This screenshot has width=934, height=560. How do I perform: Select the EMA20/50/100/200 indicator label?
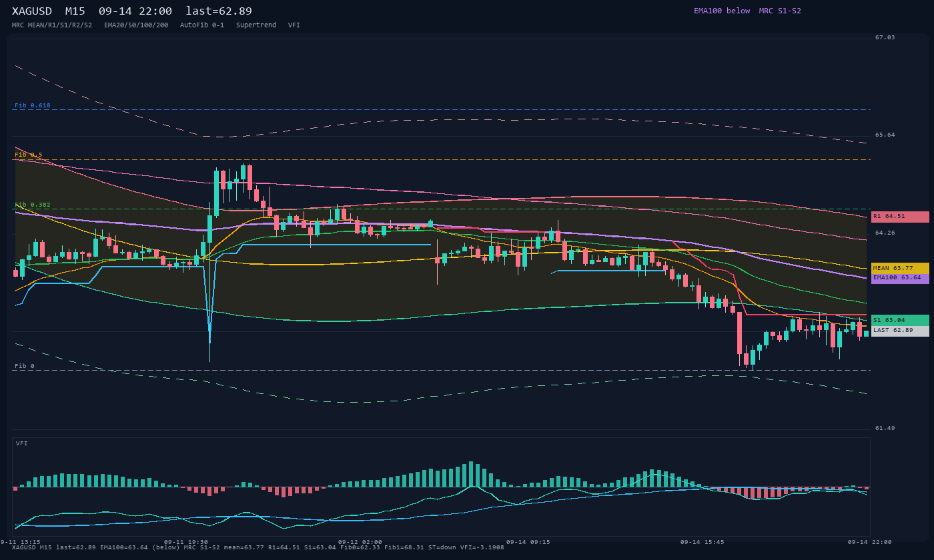click(136, 25)
